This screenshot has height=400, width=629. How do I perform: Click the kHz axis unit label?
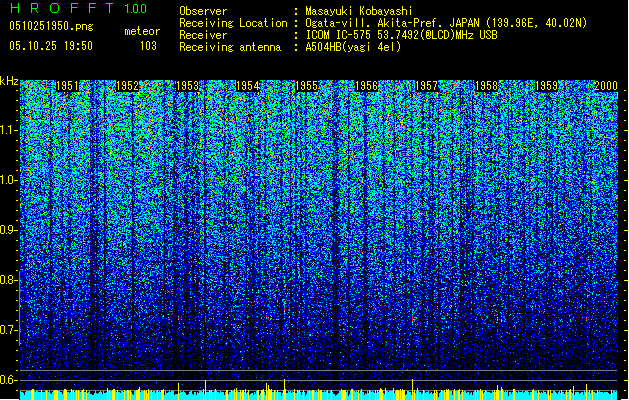(9, 81)
